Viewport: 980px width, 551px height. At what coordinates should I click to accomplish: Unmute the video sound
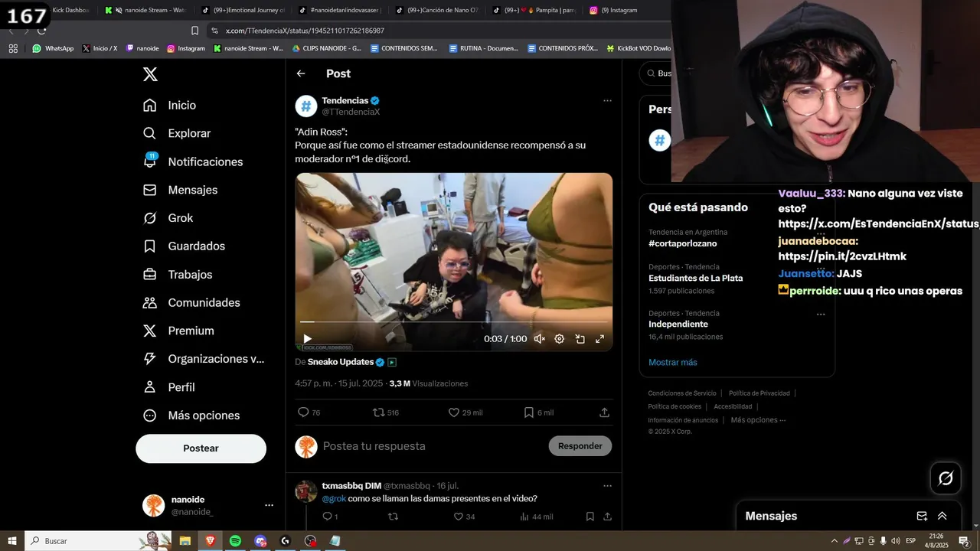pos(539,338)
